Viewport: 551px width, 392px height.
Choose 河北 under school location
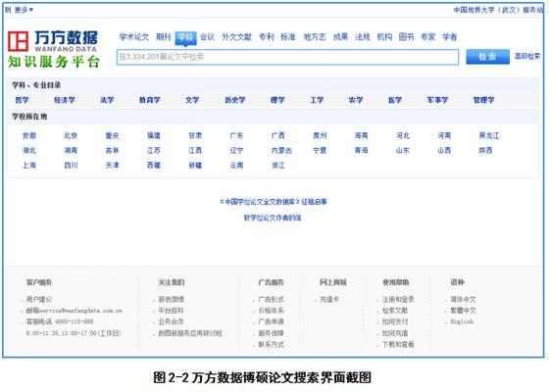coord(403,135)
